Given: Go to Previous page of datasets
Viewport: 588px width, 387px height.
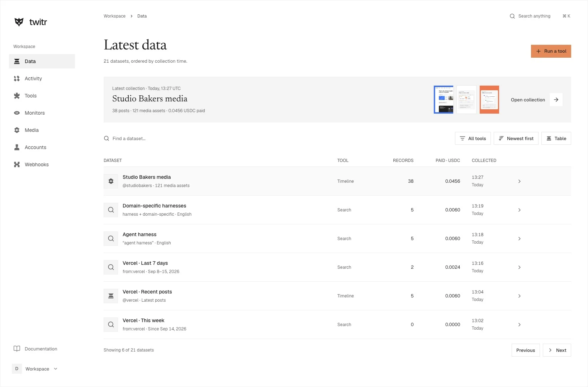Looking at the screenshot, I should point(526,350).
